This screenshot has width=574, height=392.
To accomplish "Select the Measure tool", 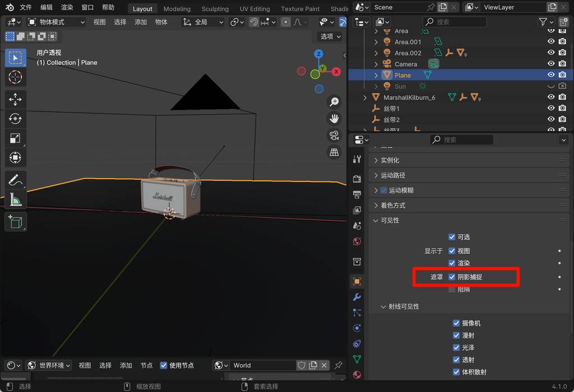I will pyautogui.click(x=15, y=199).
